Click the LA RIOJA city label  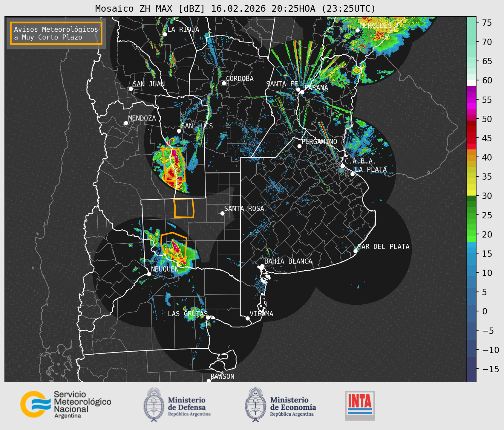pos(183,29)
